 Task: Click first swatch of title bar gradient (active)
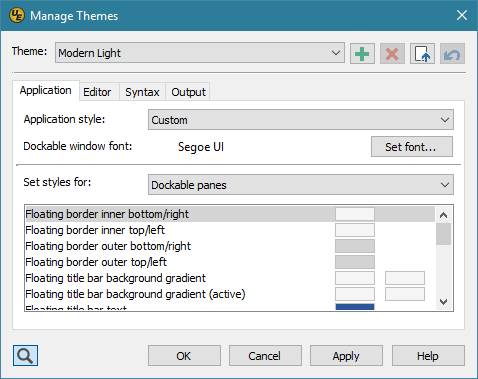355,294
